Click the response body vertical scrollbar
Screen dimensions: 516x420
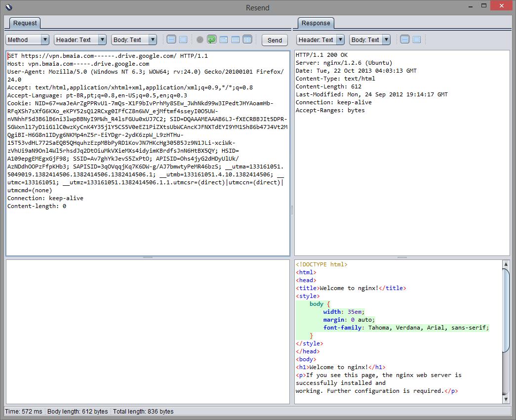click(x=506, y=311)
